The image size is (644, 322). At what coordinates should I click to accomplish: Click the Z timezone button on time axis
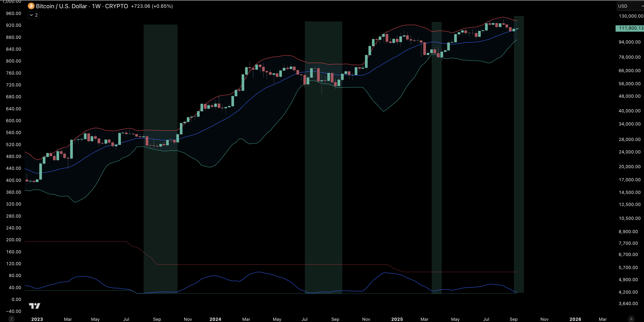coord(11,319)
